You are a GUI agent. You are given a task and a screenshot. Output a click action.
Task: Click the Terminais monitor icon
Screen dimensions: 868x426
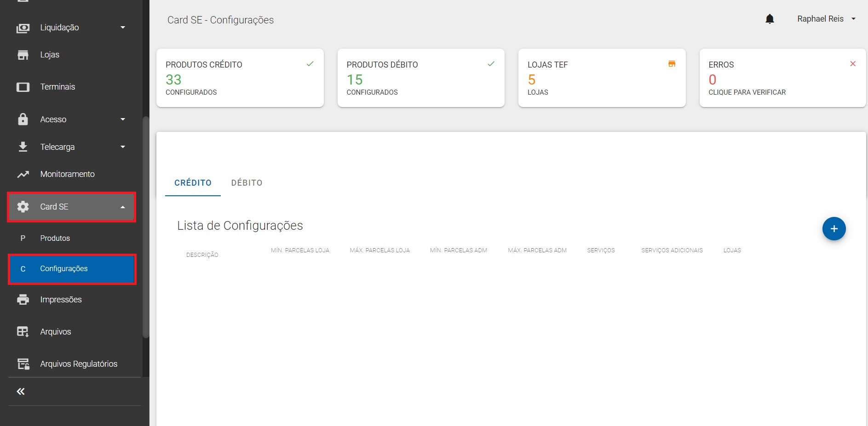23,87
